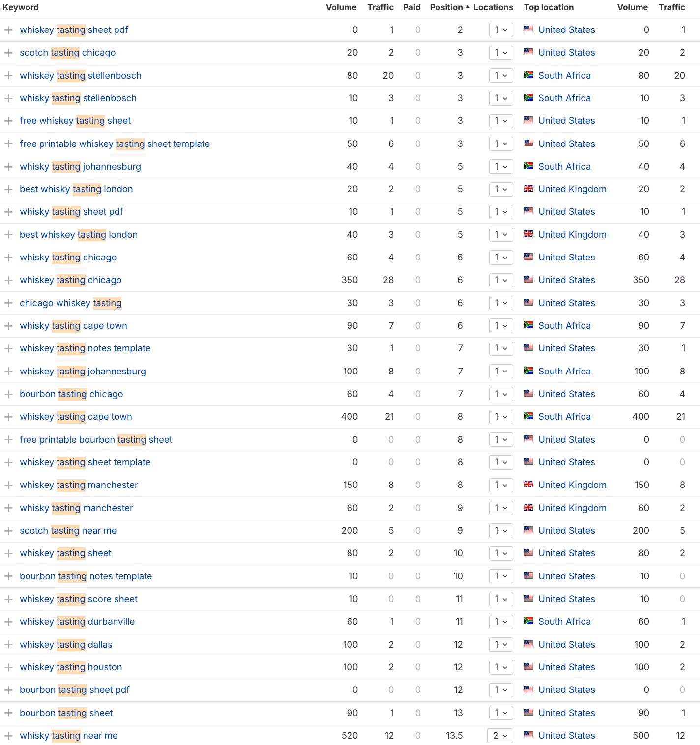
Task: Click plus icon beside 'whiskey tasting manchester'
Action: click(8, 485)
